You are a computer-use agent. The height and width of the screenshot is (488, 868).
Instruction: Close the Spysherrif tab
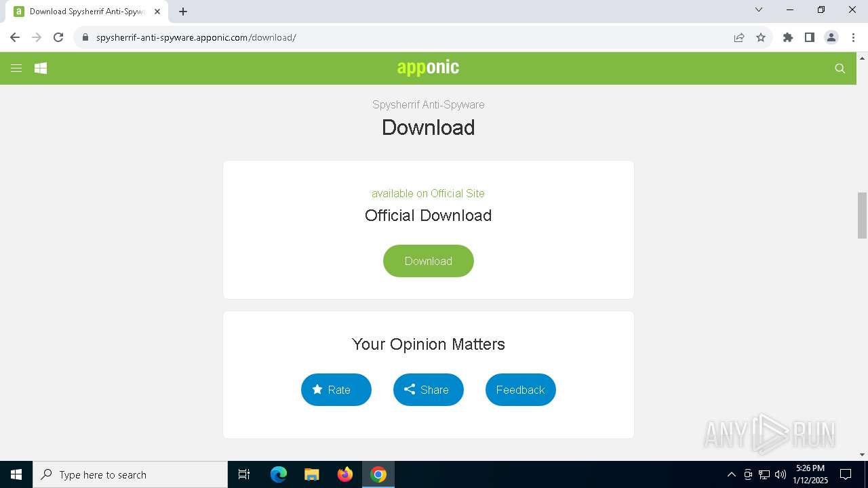click(157, 12)
